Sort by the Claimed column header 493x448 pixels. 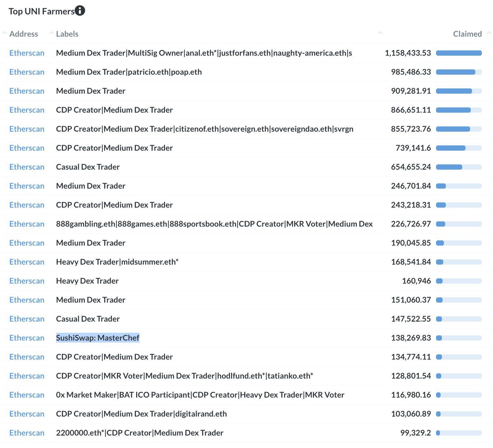(x=467, y=34)
